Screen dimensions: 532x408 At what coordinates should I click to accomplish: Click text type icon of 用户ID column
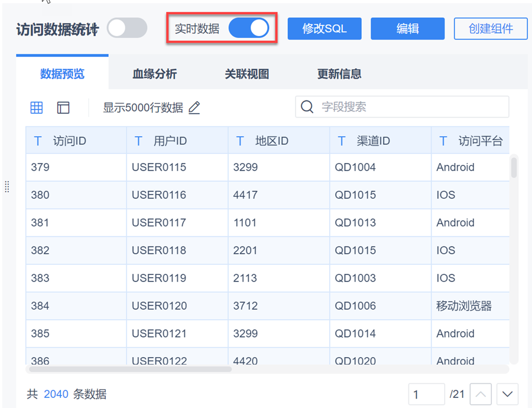[x=139, y=141]
